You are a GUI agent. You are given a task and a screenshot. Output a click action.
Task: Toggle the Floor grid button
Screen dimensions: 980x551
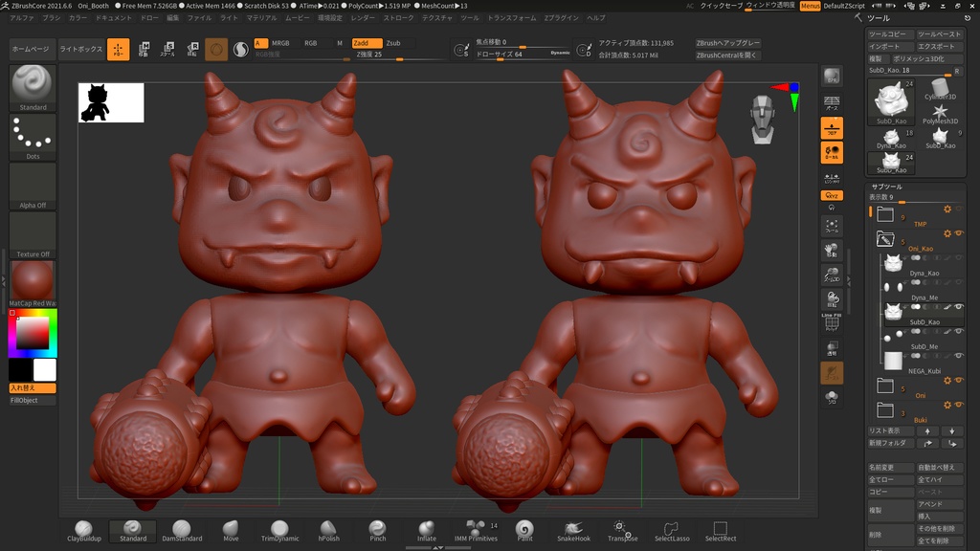[x=832, y=128]
